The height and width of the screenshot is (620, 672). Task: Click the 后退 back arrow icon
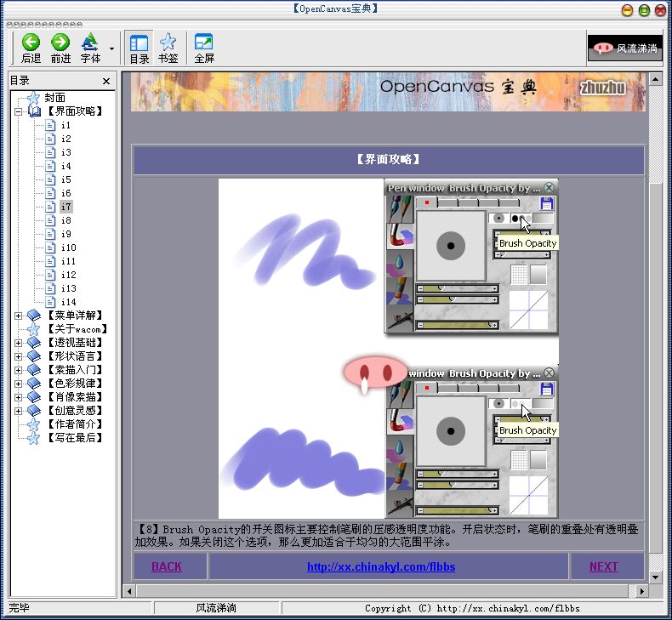pyautogui.click(x=31, y=42)
